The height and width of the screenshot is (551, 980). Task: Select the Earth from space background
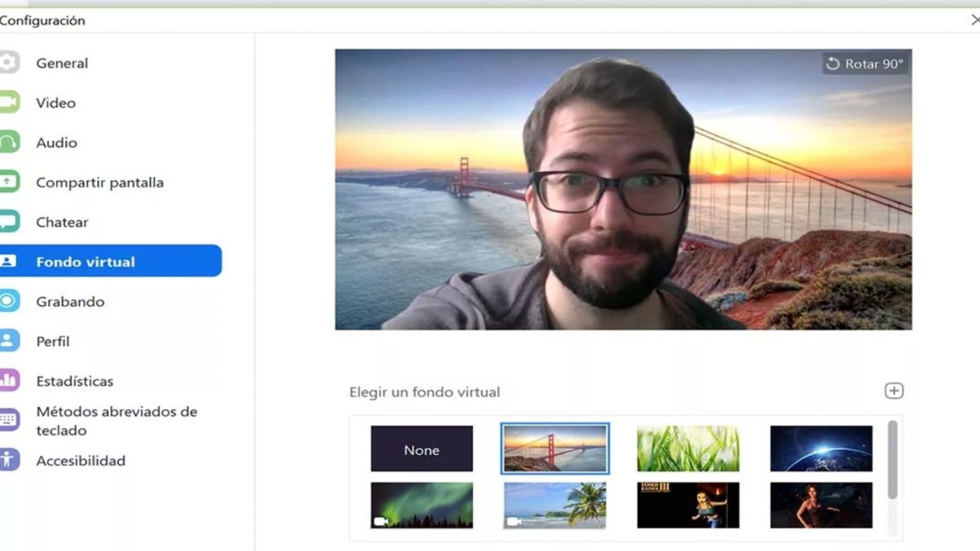(821, 449)
